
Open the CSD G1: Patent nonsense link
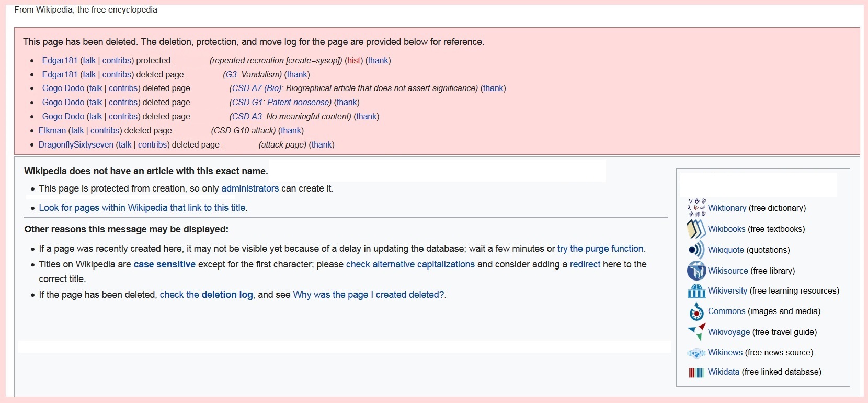(280, 102)
